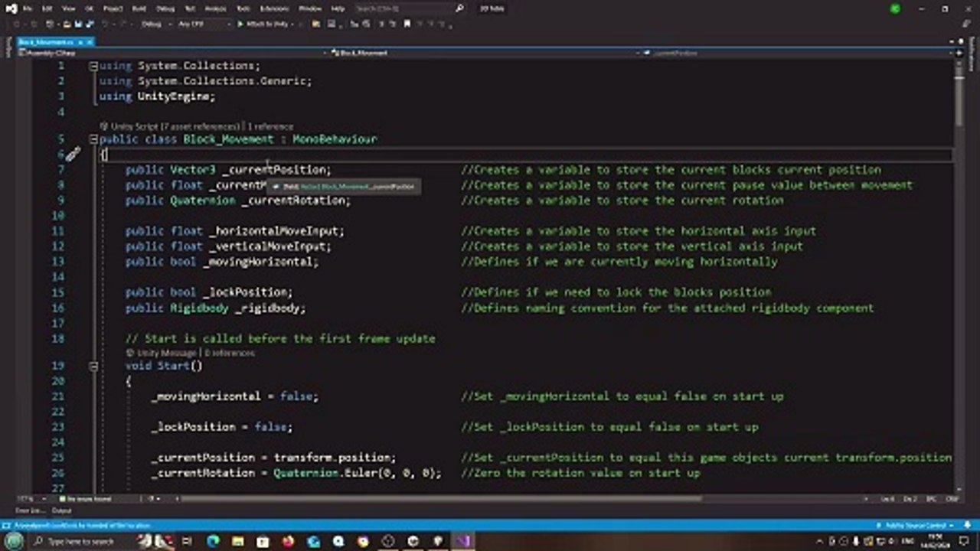Open the File menu
980x551 pixels.
(28, 8)
